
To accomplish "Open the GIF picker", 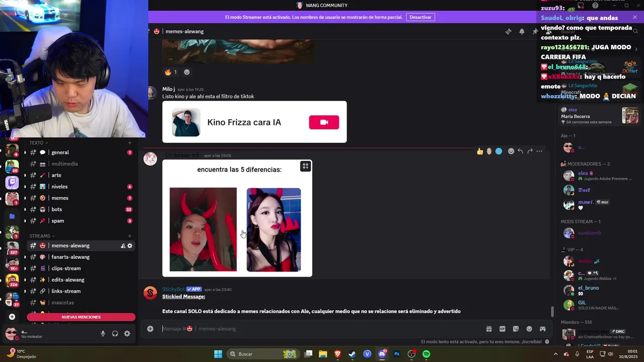I will (502, 329).
